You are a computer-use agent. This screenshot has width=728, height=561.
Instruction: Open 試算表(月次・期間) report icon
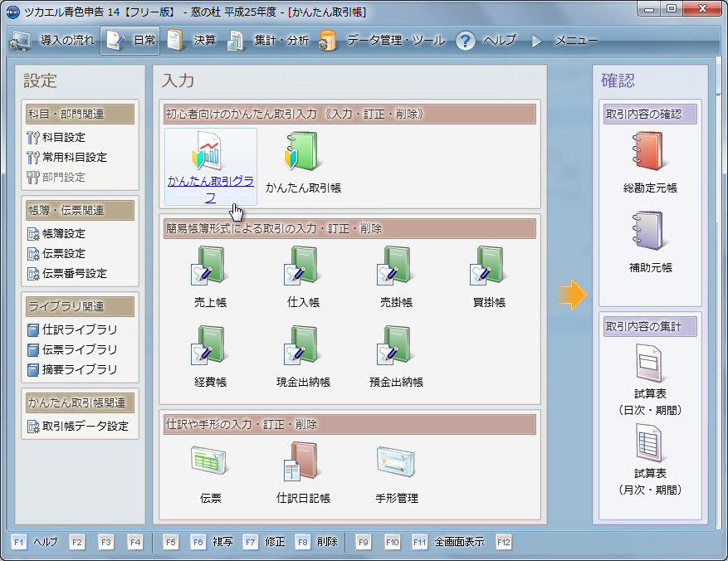(649, 443)
